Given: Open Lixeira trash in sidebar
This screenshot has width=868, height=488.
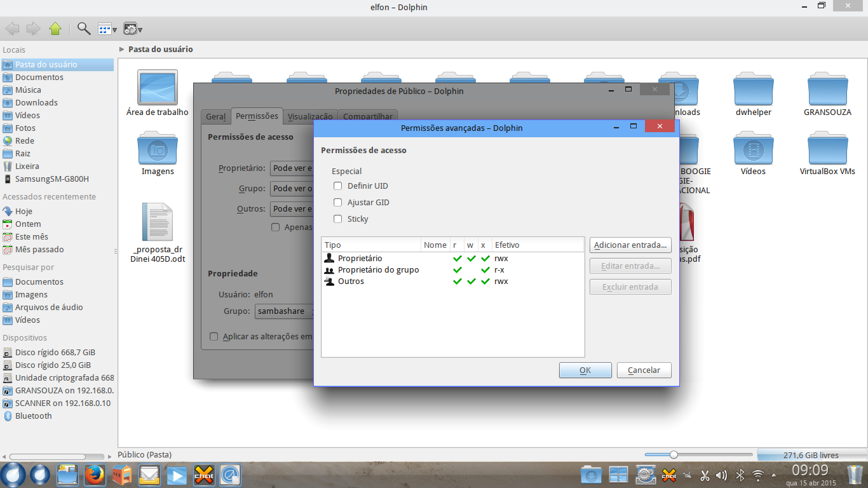Looking at the screenshot, I should pos(27,166).
